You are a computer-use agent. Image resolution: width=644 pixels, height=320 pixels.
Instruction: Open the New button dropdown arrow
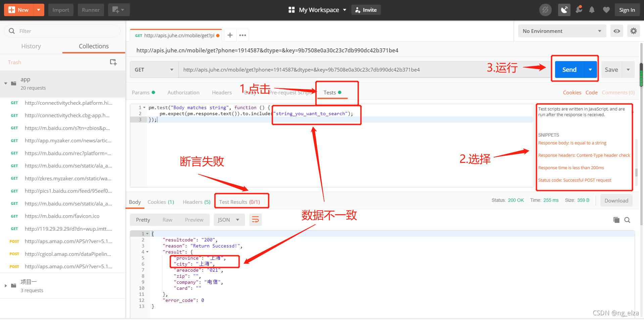[39, 10]
